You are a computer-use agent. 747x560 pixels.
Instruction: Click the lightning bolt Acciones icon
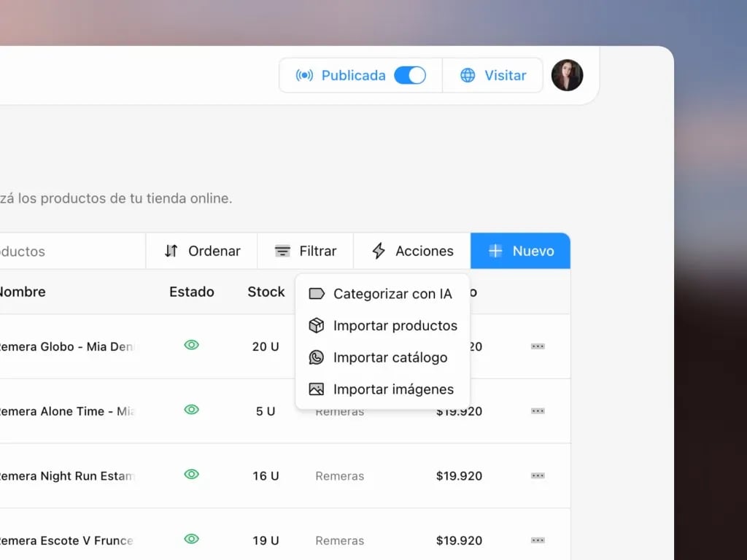click(379, 251)
